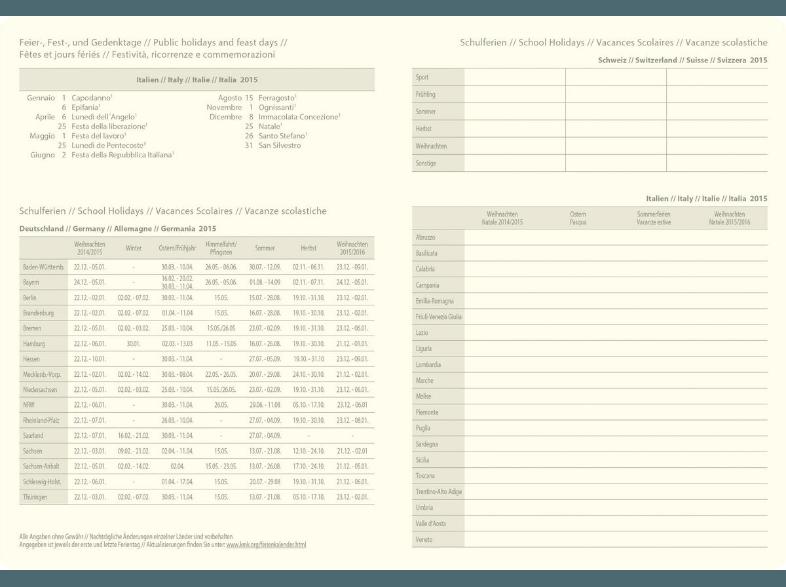Select the 'Hamburg' row label
The image size is (786, 587).
[34, 344]
